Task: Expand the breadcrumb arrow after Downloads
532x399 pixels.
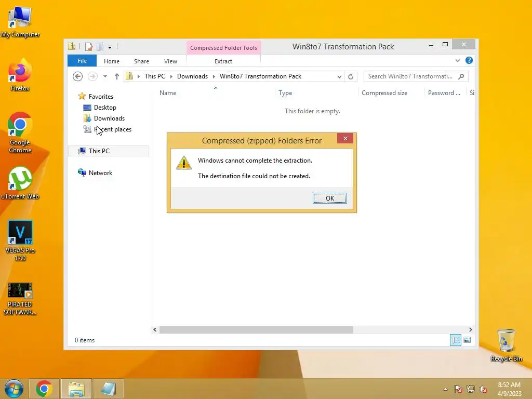Action: coord(214,76)
